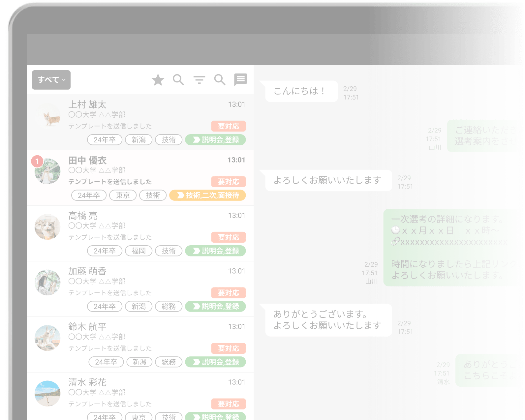The image size is (525, 420).
Task: Expand the すべて dropdown
Action: click(51, 80)
